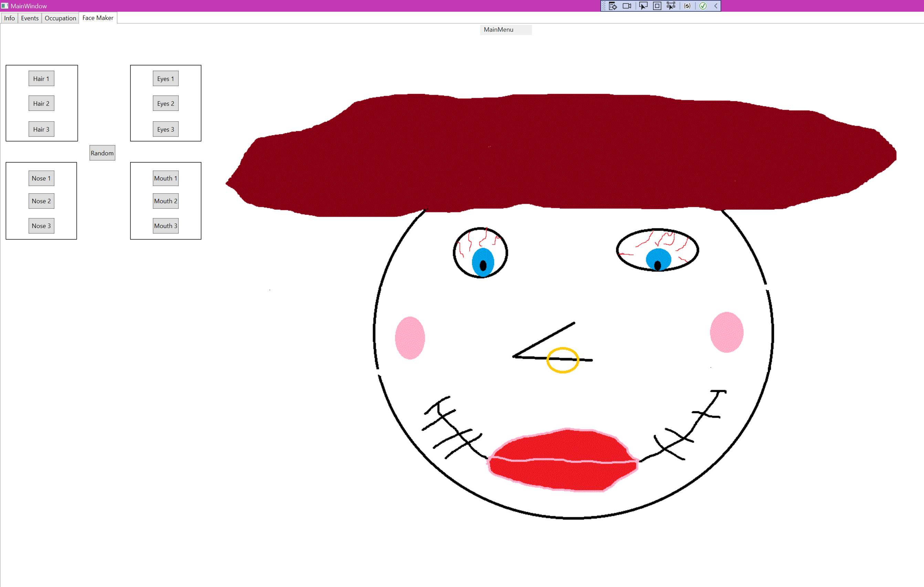
Task: Select Eyes 3 option
Action: click(165, 130)
